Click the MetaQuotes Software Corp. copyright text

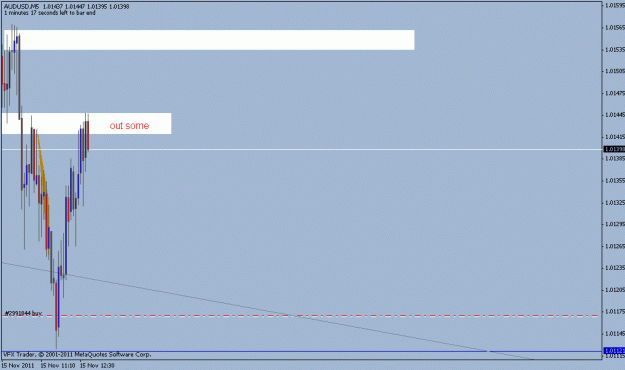[x=77, y=354]
